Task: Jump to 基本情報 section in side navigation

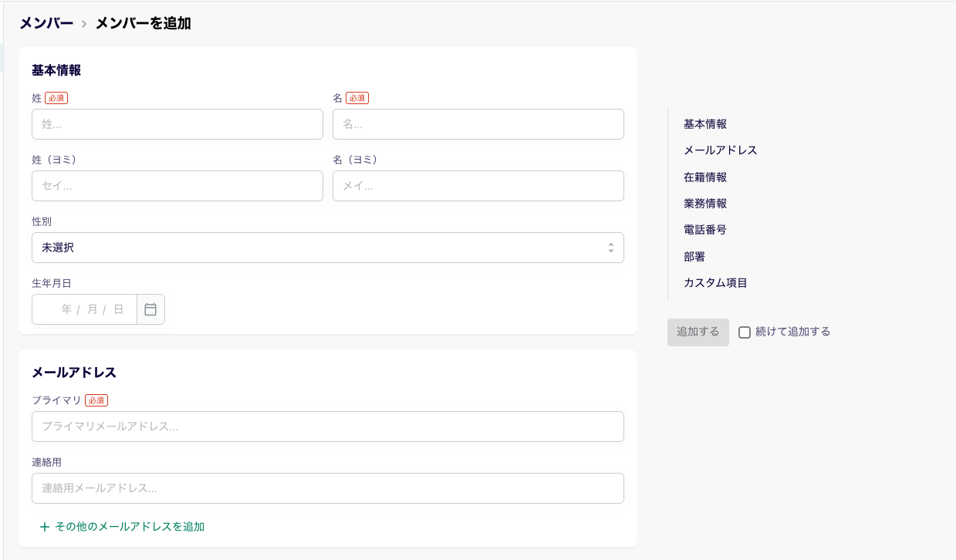Action: pyautogui.click(x=705, y=124)
